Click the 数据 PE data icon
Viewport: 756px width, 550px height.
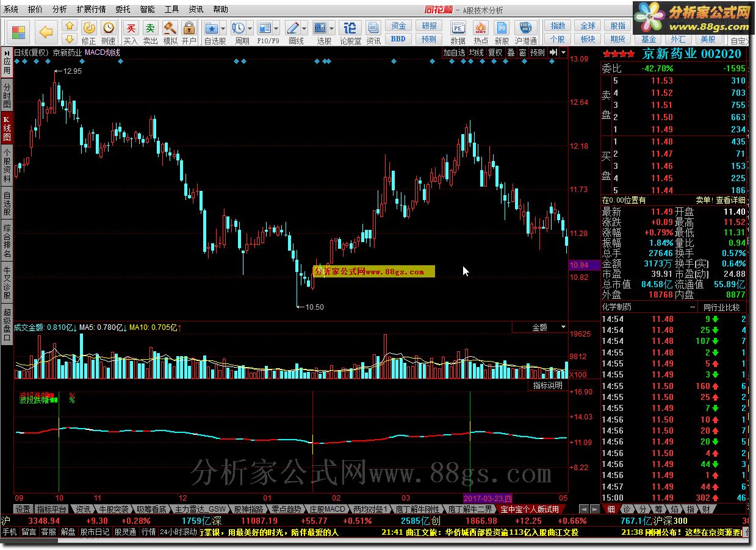pyautogui.click(x=458, y=32)
